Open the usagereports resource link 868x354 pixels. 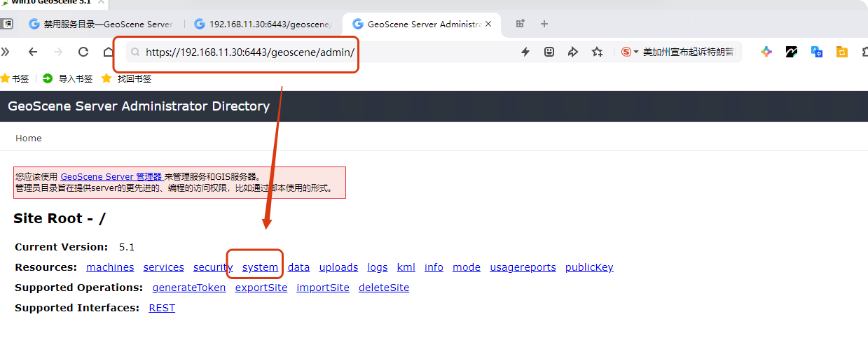523,267
